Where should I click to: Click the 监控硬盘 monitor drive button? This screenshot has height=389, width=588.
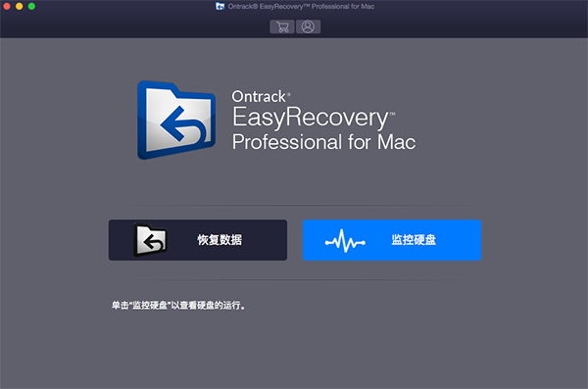click(x=392, y=240)
